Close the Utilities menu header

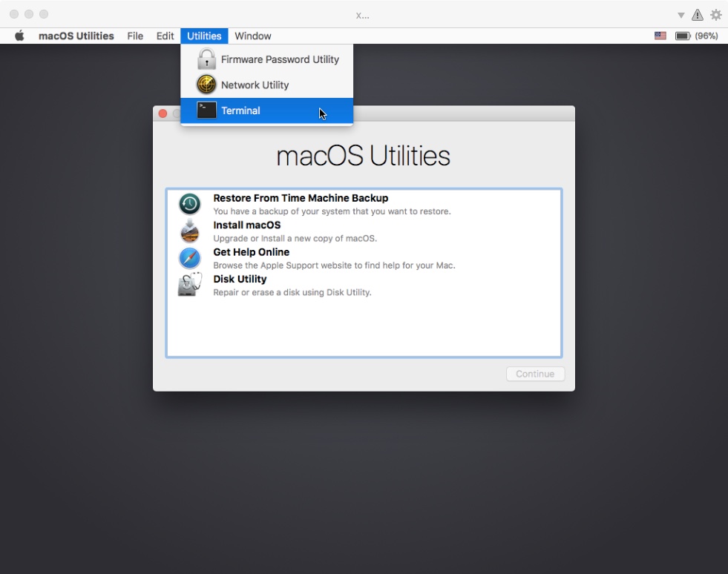204,36
